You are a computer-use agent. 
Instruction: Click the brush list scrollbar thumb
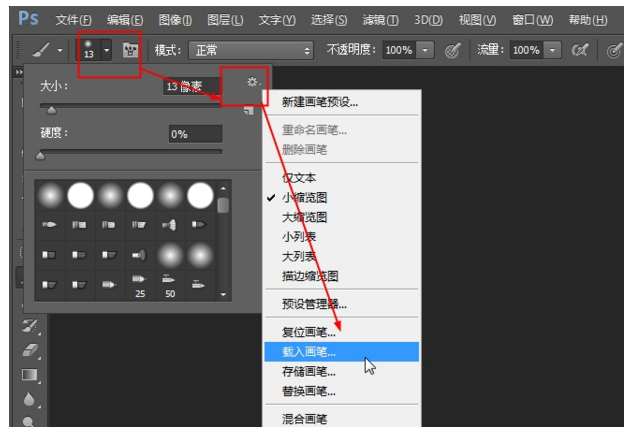click(223, 205)
